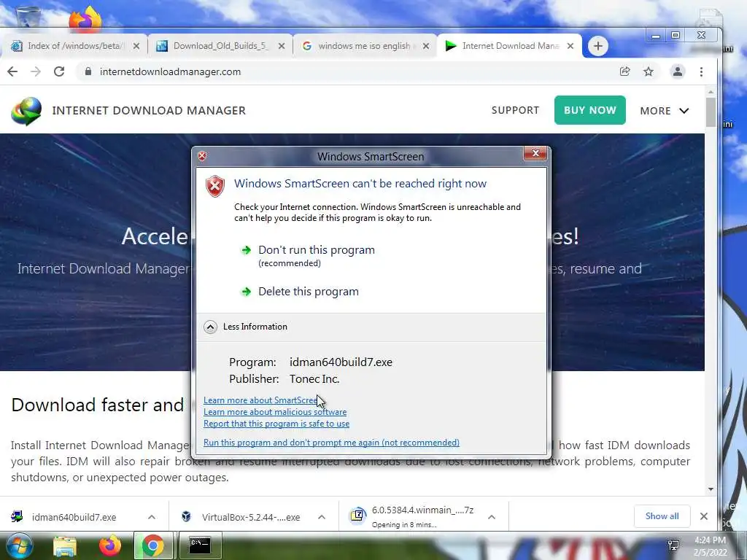
Task: Click the scrollbar up arrow
Action: click(711, 92)
